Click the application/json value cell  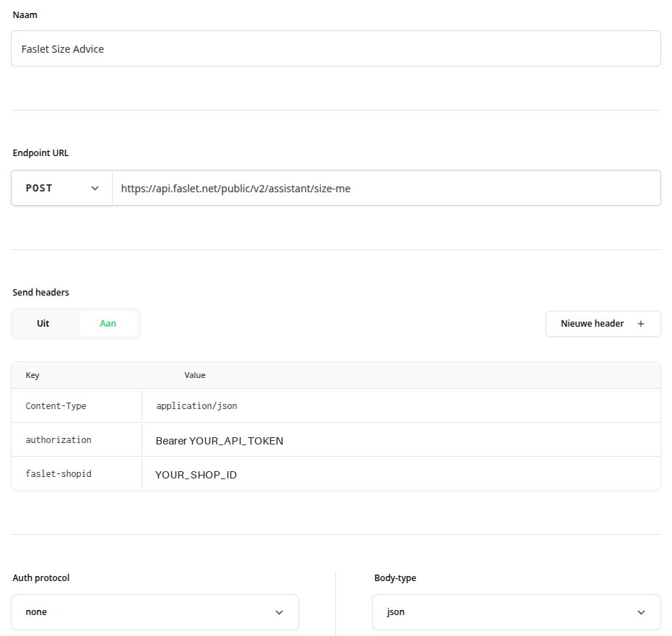point(401,405)
